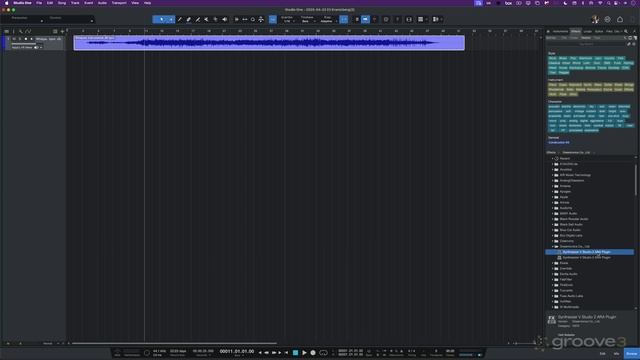Click the Browse button at bottom right
This screenshot has width=640, height=360.
point(631,353)
